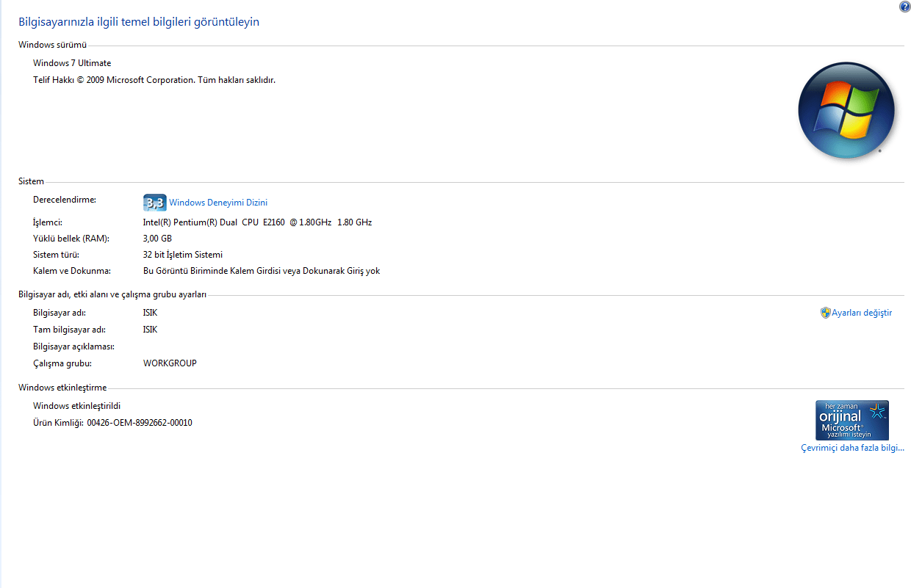
Task: Click the Bilgisayar açıklaması label
Action: click(74, 346)
